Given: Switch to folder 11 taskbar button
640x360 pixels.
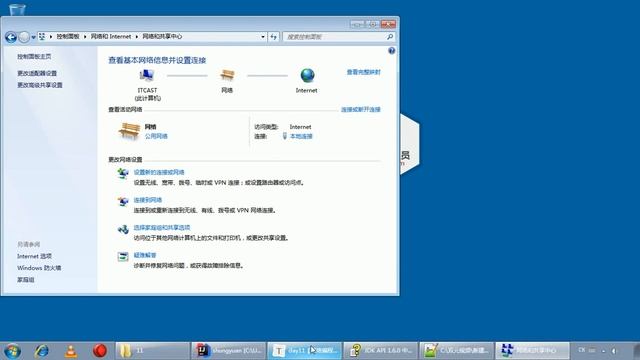Looking at the screenshot, I should [152, 351].
